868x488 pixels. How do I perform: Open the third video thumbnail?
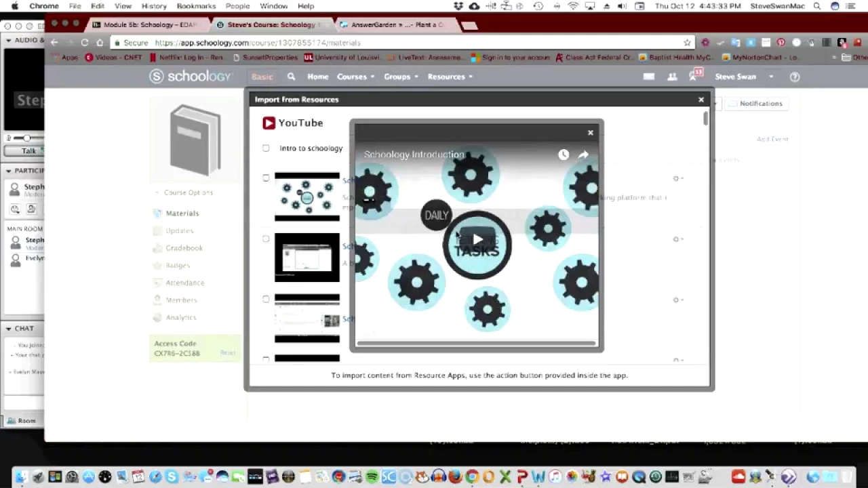tap(307, 319)
